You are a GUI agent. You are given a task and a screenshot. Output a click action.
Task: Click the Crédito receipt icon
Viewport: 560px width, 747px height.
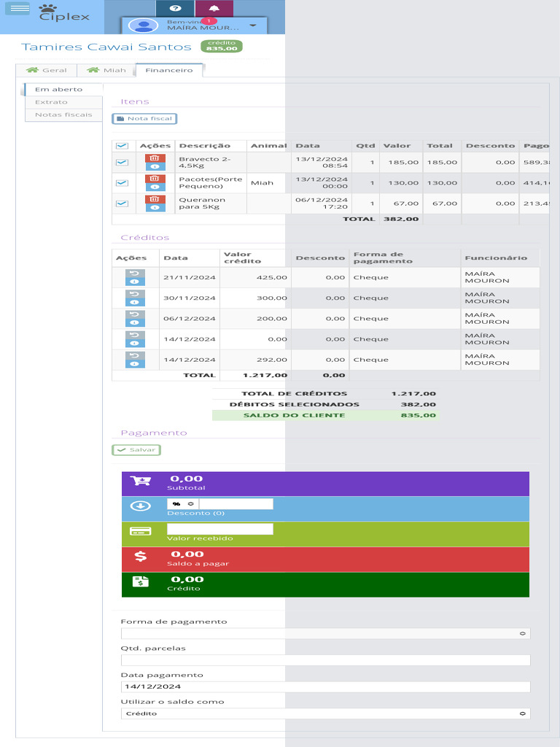pyautogui.click(x=141, y=581)
